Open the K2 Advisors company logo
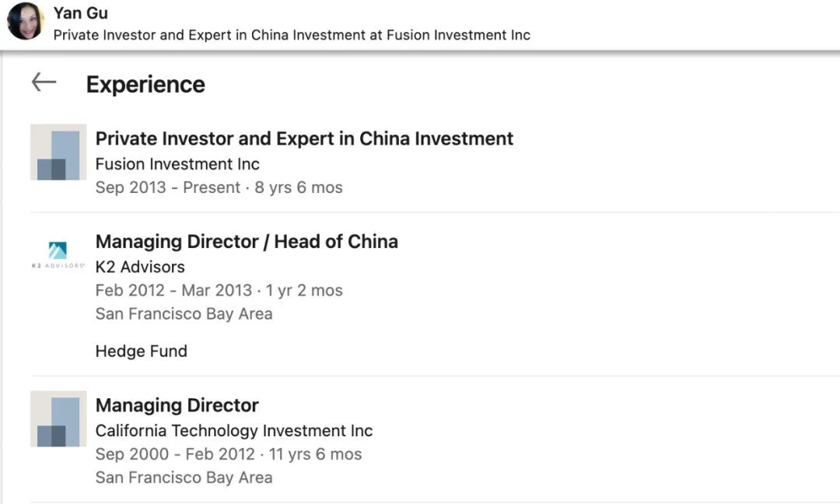 (x=58, y=254)
